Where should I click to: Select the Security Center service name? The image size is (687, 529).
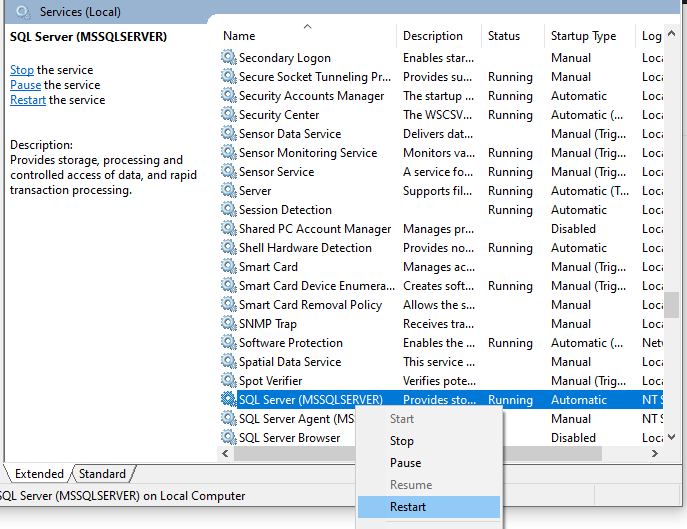[x=279, y=115]
